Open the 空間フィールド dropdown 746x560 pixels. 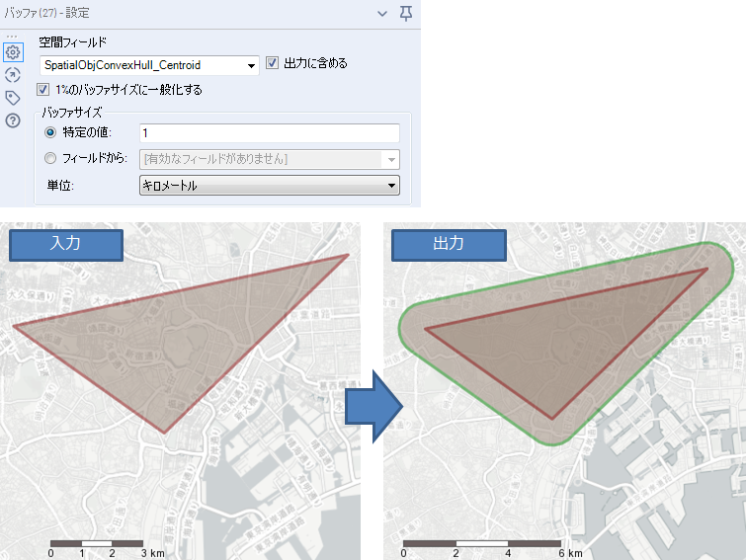click(149, 65)
